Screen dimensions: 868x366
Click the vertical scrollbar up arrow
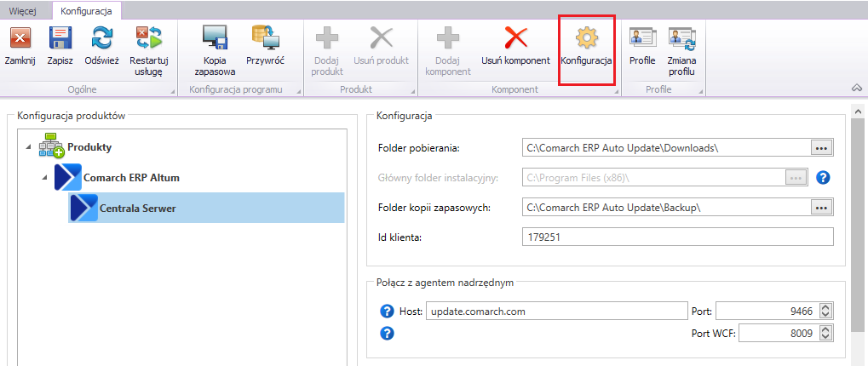click(858, 112)
